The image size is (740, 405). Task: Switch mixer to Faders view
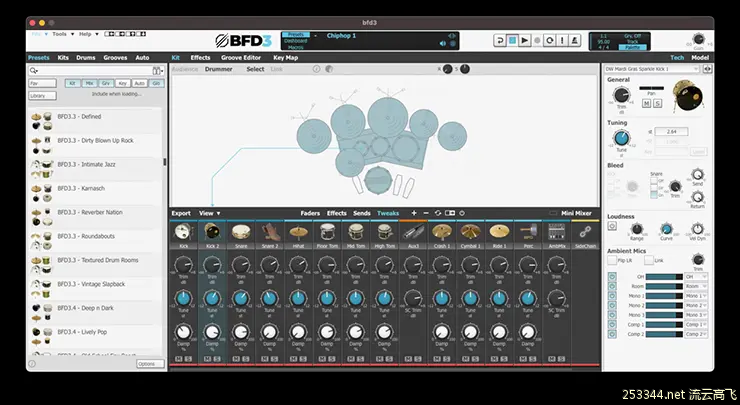pyautogui.click(x=310, y=213)
